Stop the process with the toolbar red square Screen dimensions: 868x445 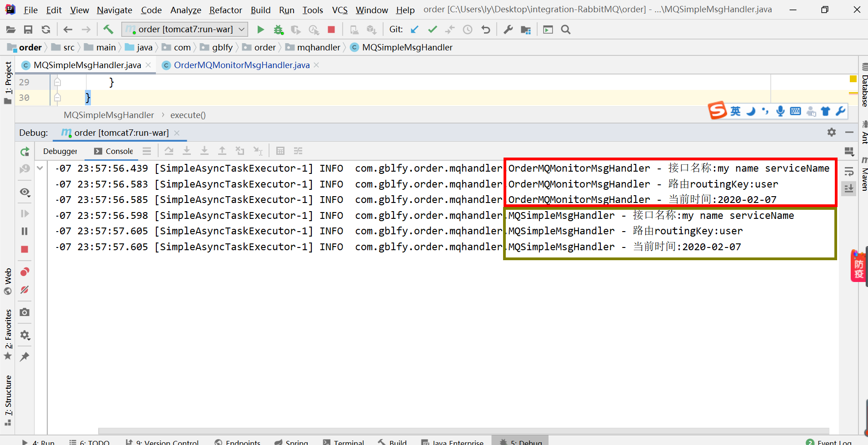pyautogui.click(x=331, y=30)
